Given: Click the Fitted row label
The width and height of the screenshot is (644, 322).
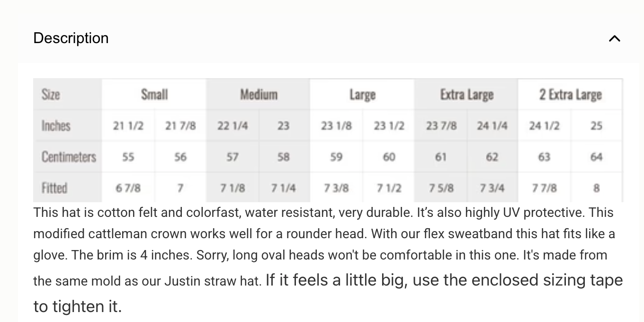Looking at the screenshot, I should [x=54, y=188].
